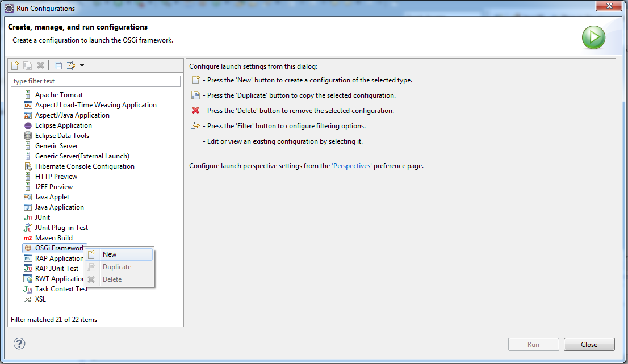The width and height of the screenshot is (628, 364).
Task: Select JUnit Plug-in Test entry
Action: 56,228
